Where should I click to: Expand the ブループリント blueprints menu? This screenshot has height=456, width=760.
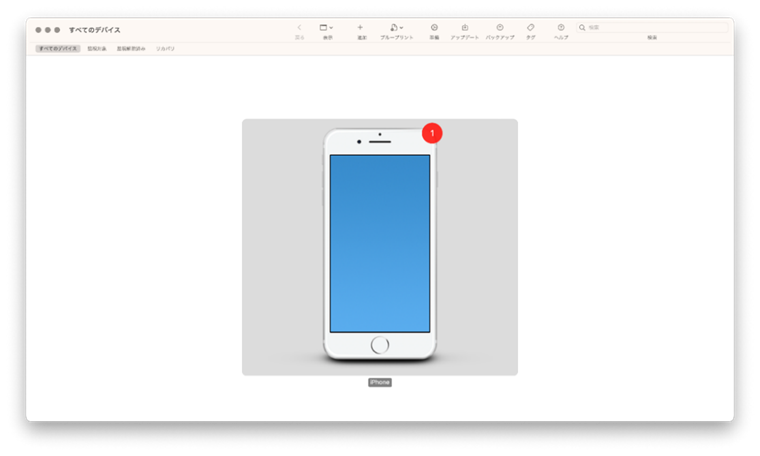pos(396,28)
